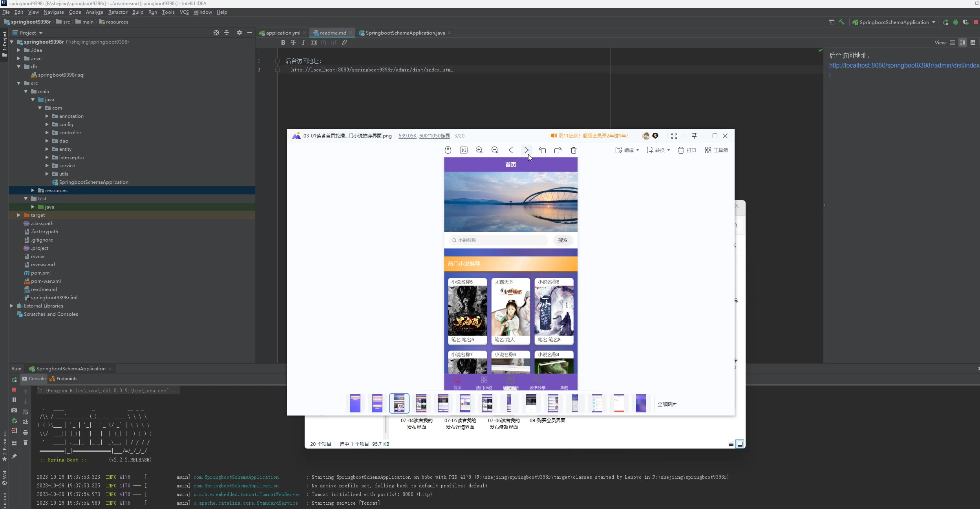Expand the controller package
The image size is (980, 509).
click(x=47, y=132)
